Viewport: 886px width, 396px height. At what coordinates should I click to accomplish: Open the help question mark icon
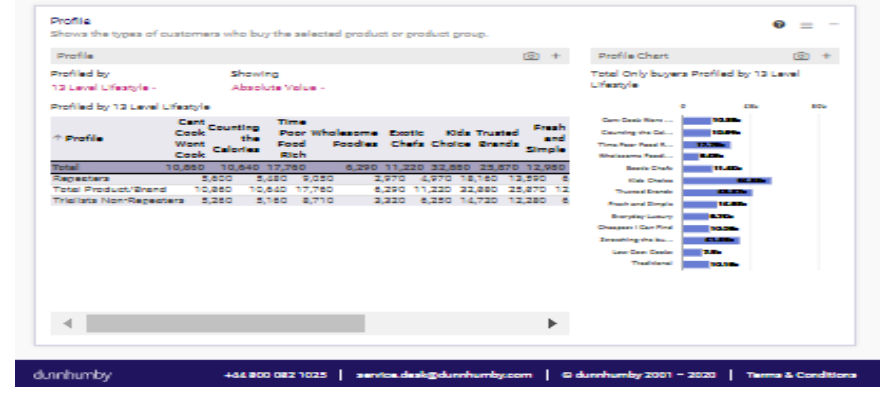tap(779, 24)
